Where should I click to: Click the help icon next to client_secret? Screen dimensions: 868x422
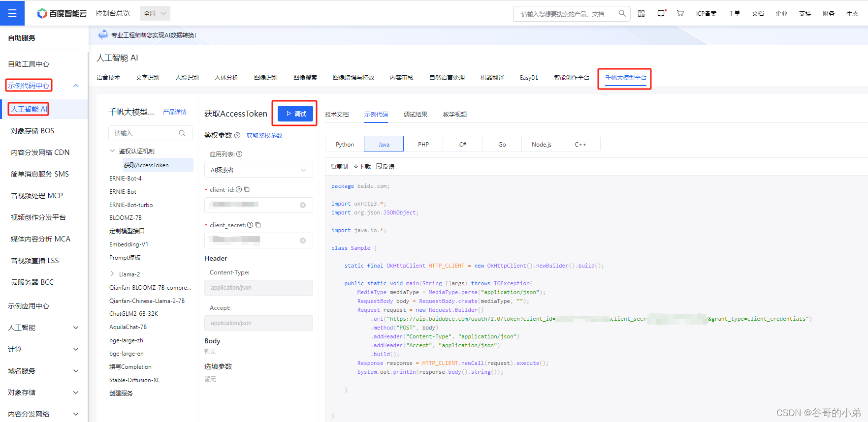[250, 225]
